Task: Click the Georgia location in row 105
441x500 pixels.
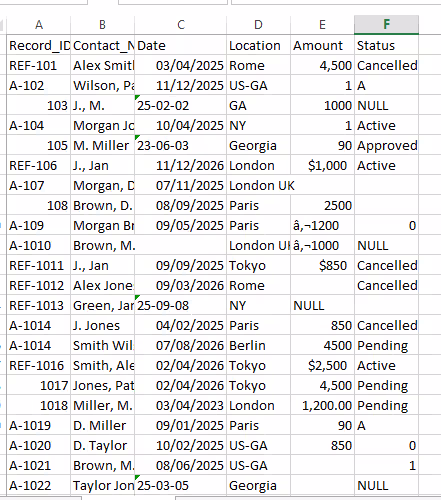Action: pyautogui.click(x=258, y=145)
